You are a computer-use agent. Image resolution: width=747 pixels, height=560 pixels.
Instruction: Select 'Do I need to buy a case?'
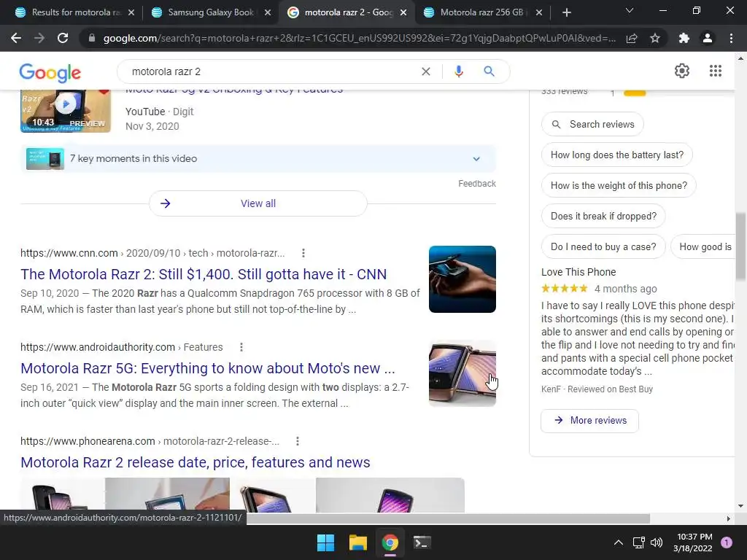click(603, 246)
